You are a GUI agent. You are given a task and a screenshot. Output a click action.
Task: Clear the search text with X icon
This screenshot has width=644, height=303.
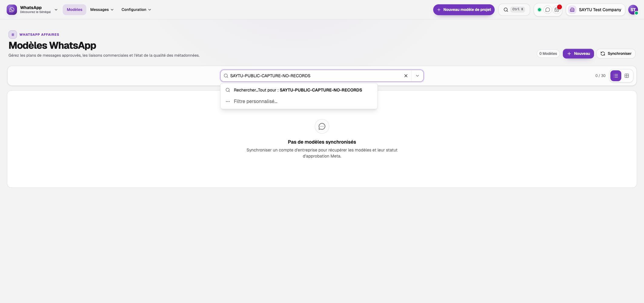point(406,76)
